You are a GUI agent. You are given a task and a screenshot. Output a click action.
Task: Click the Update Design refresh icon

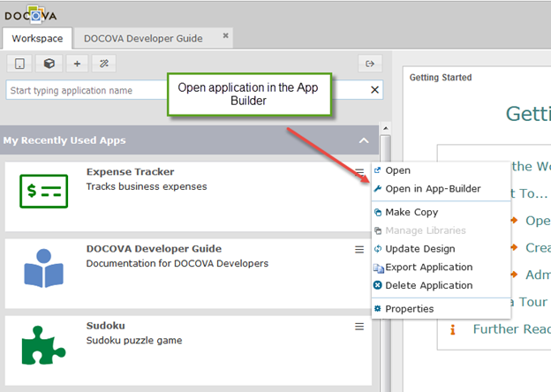(378, 249)
